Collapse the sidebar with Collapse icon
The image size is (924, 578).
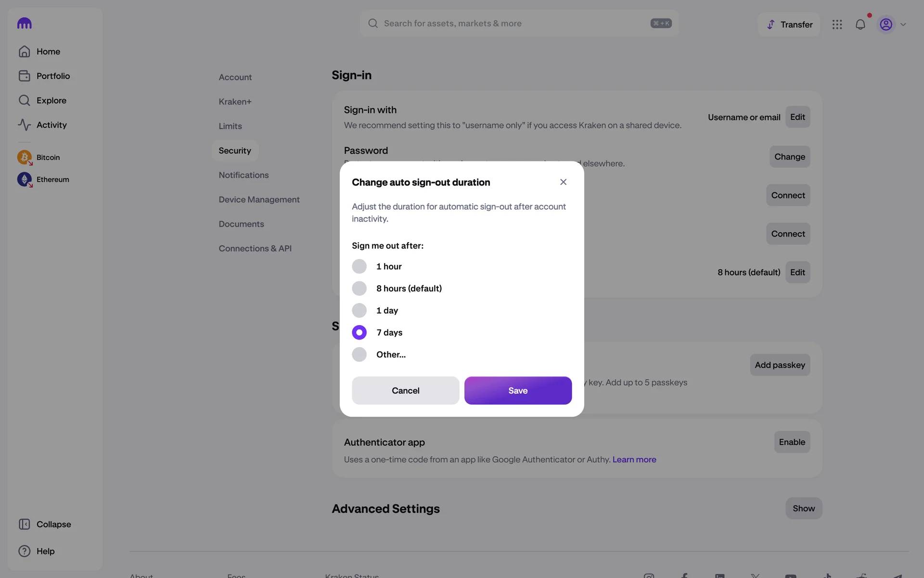coord(25,524)
